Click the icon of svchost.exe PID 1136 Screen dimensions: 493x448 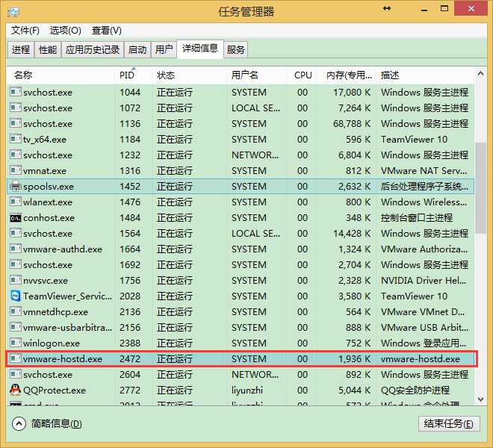click(16, 123)
